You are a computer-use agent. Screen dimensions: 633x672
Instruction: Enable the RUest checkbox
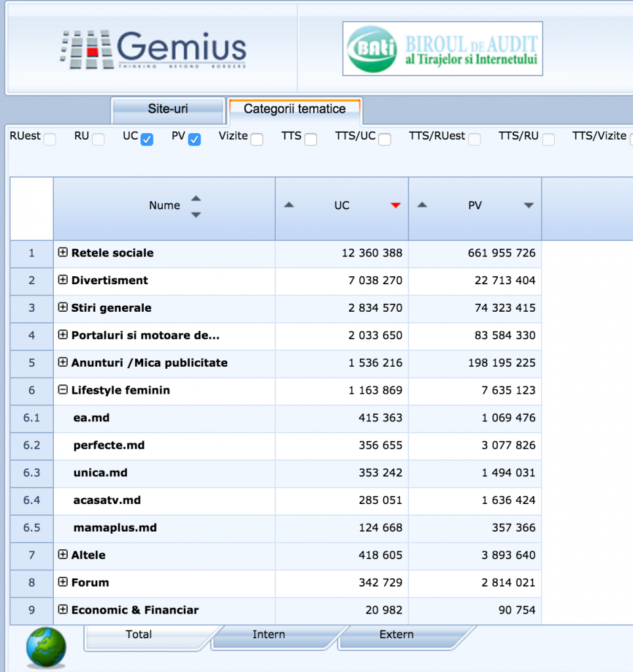click(x=50, y=139)
